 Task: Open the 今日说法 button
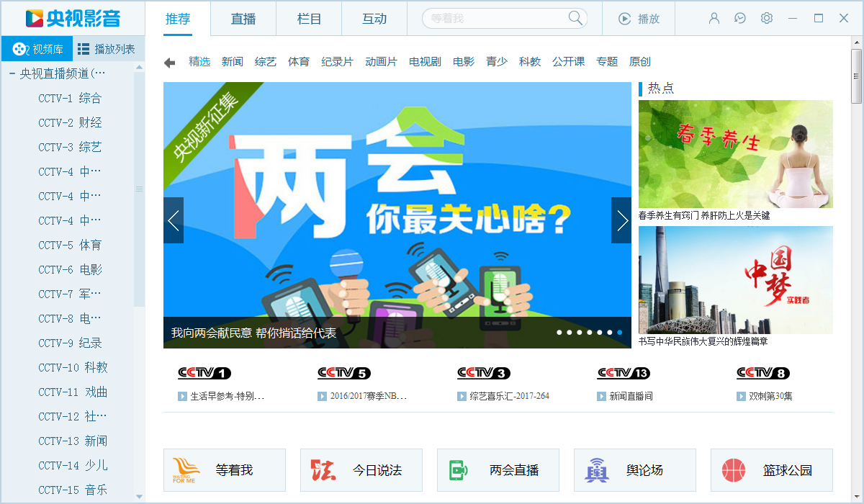pos(361,470)
